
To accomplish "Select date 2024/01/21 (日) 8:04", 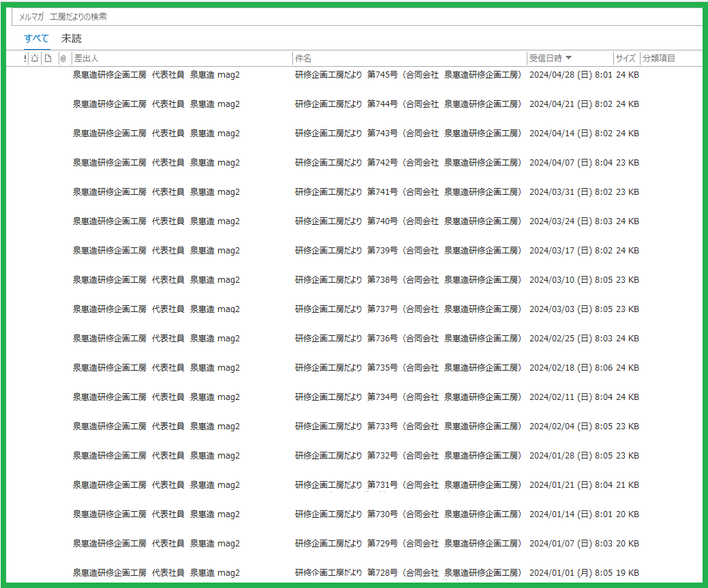I will pos(571,485).
